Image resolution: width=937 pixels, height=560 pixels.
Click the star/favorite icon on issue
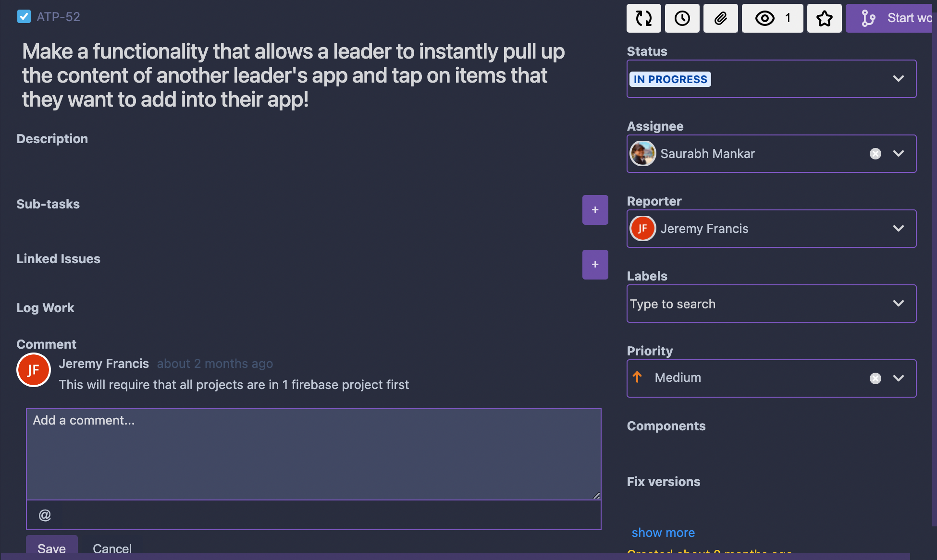click(x=824, y=18)
